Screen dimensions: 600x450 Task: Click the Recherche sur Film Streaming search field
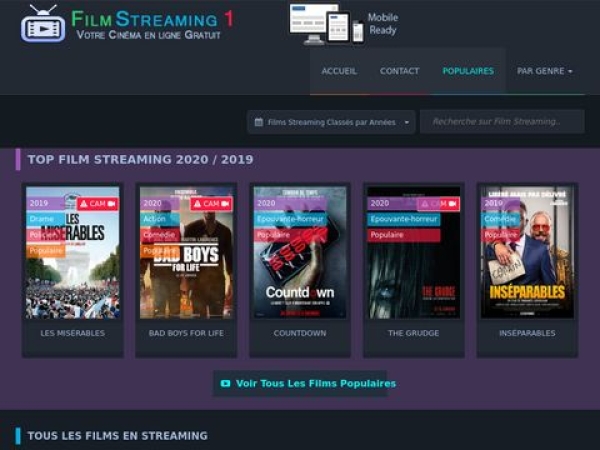tap(502, 122)
